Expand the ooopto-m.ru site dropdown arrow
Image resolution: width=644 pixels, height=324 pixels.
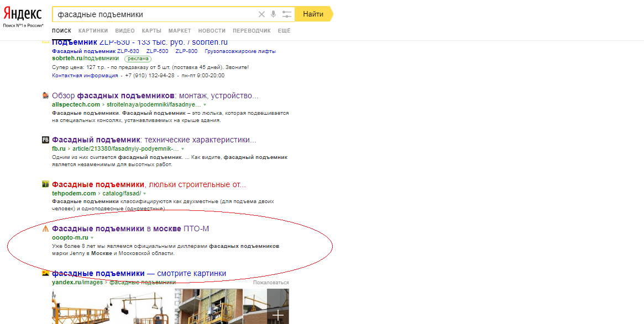92,238
